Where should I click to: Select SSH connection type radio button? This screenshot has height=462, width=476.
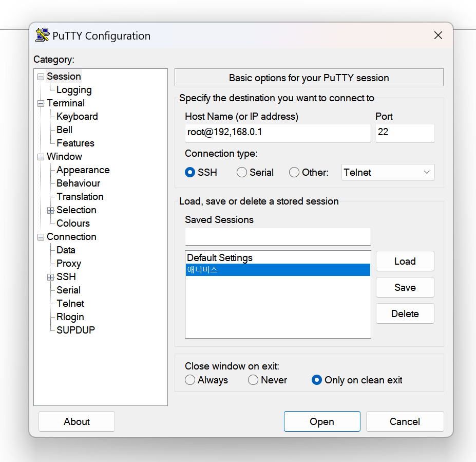click(x=190, y=172)
